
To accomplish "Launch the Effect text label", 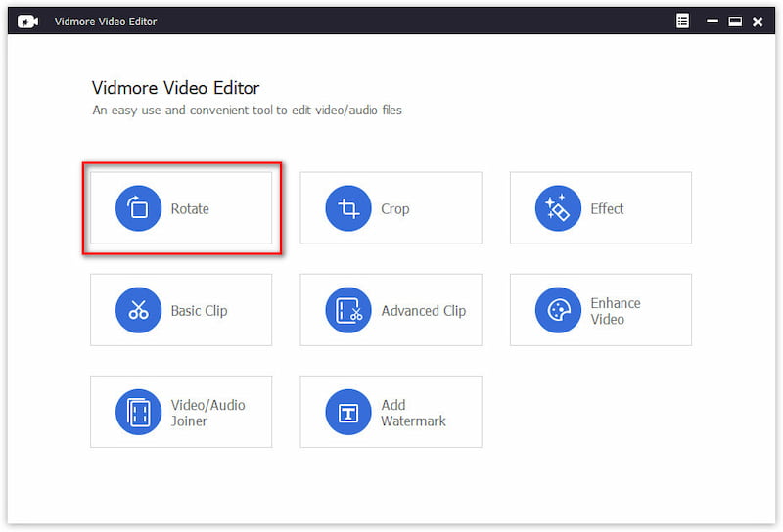I will coord(607,209).
